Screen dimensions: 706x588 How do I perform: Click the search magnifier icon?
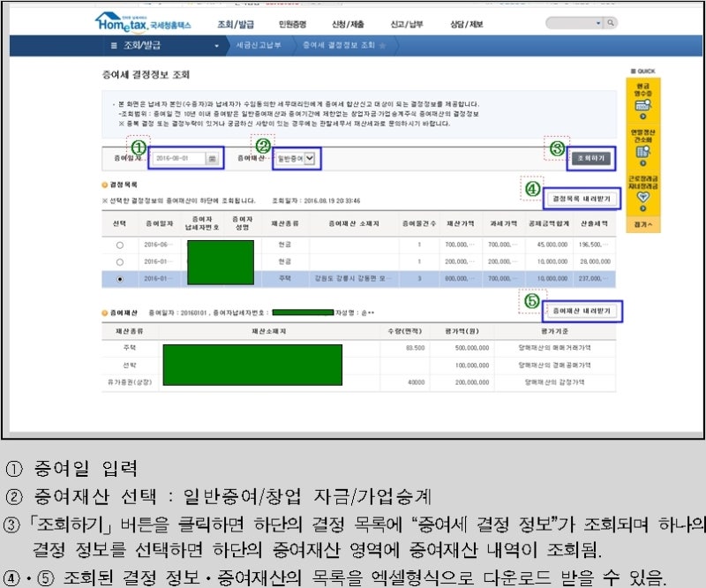pyautogui.click(x=610, y=23)
